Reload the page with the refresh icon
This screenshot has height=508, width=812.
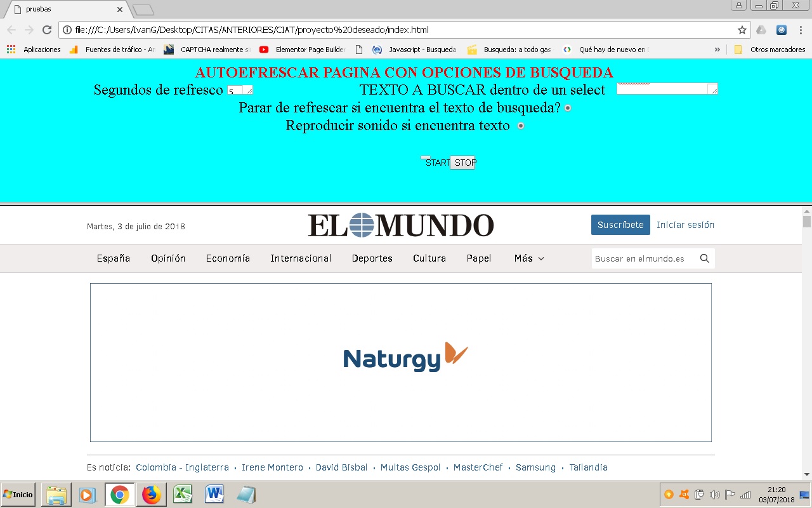coord(47,30)
